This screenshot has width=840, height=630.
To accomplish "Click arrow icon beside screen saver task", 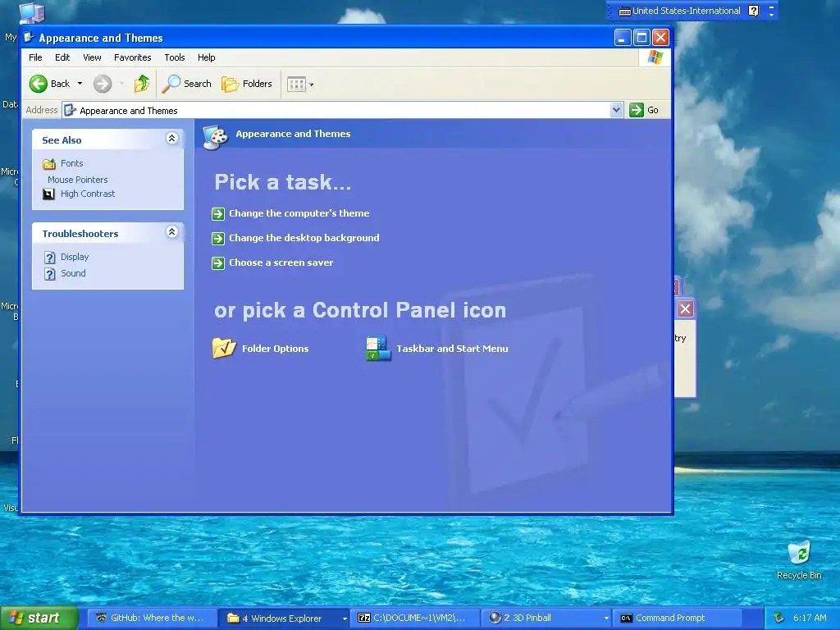I will 218,263.
